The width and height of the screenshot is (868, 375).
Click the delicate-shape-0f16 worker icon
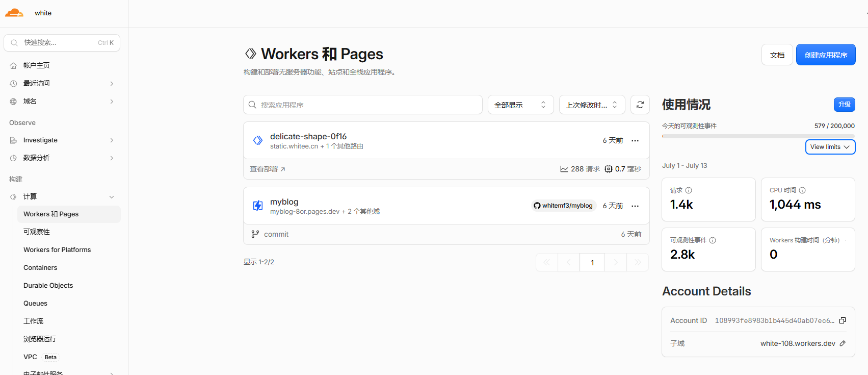point(258,140)
